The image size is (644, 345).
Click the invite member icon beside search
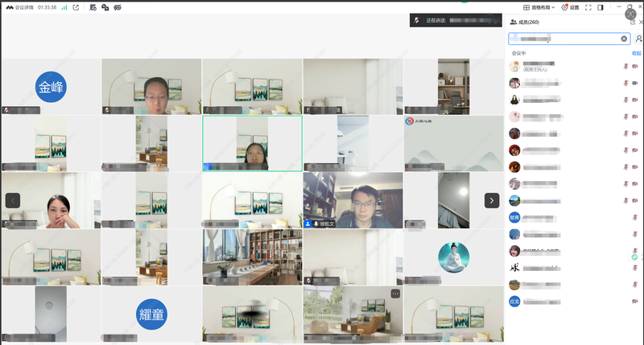point(638,39)
